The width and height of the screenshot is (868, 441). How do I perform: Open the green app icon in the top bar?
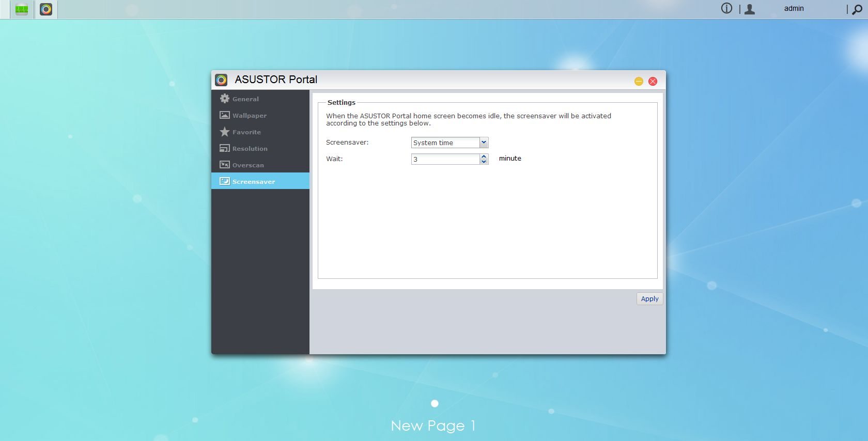pyautogui.click(x=22, y=9)
